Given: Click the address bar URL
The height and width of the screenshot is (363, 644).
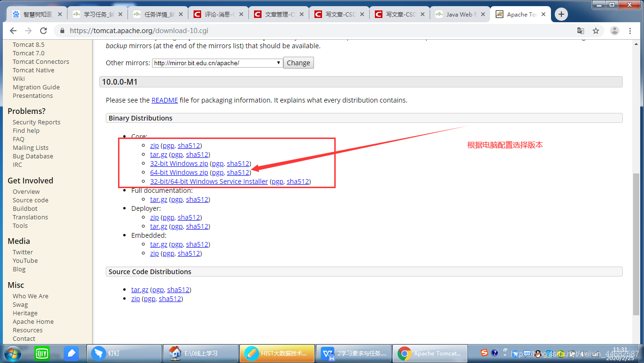Looking at the screenshot, I should tap(139, 31).
